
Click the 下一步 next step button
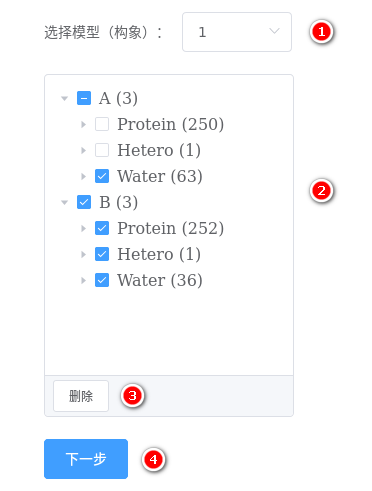pyautogui.click(x=86, y=459)
